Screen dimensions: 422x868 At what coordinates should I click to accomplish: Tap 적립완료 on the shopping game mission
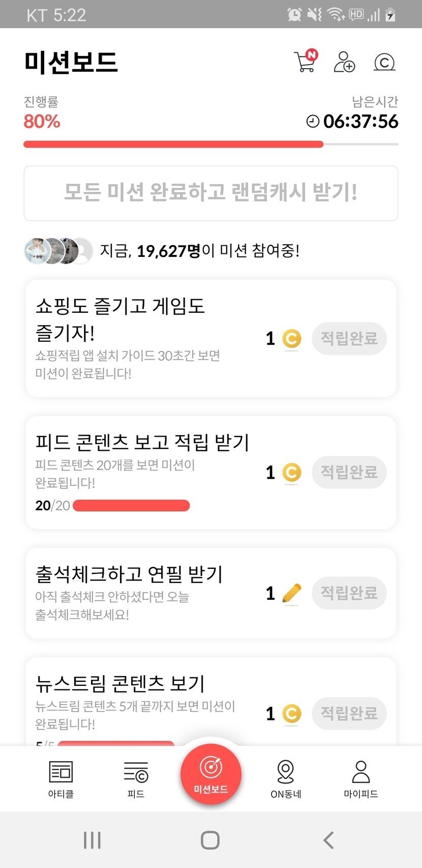pyautogui.click(x=349, y=338)
